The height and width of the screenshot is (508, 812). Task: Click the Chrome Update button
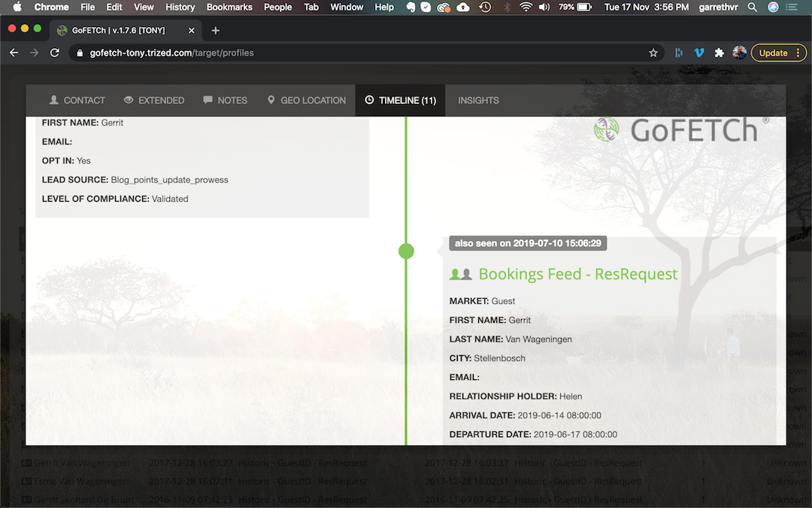(778, 53)
